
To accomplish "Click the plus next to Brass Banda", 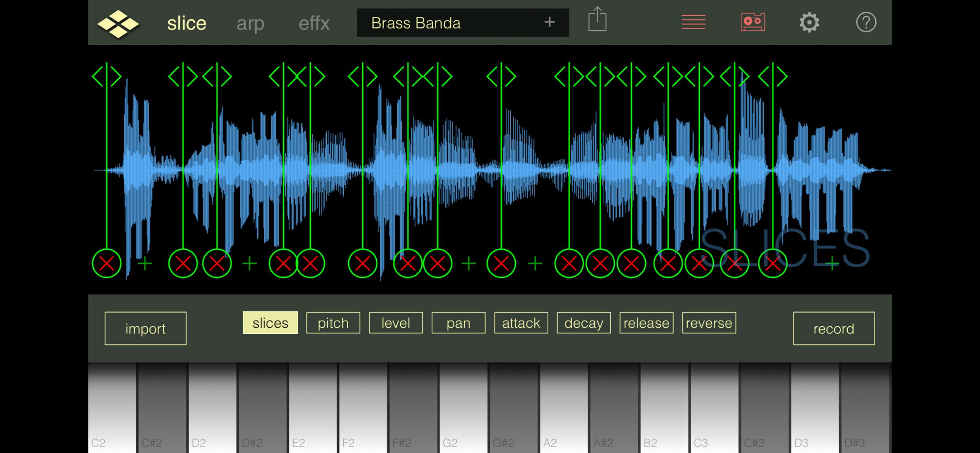I will pyautogui.click(x=549, y=23).
